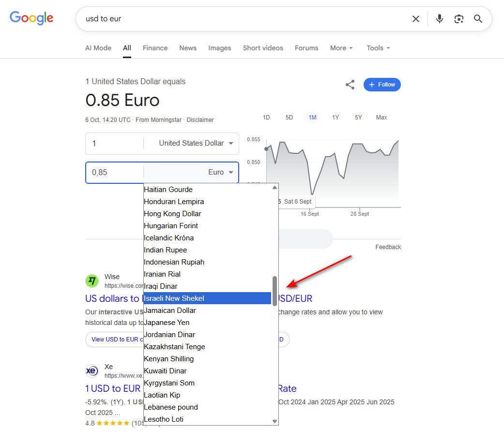Screen dimensions: 504x443
Task: Switch to the News tab
Action: pos(188,48)
